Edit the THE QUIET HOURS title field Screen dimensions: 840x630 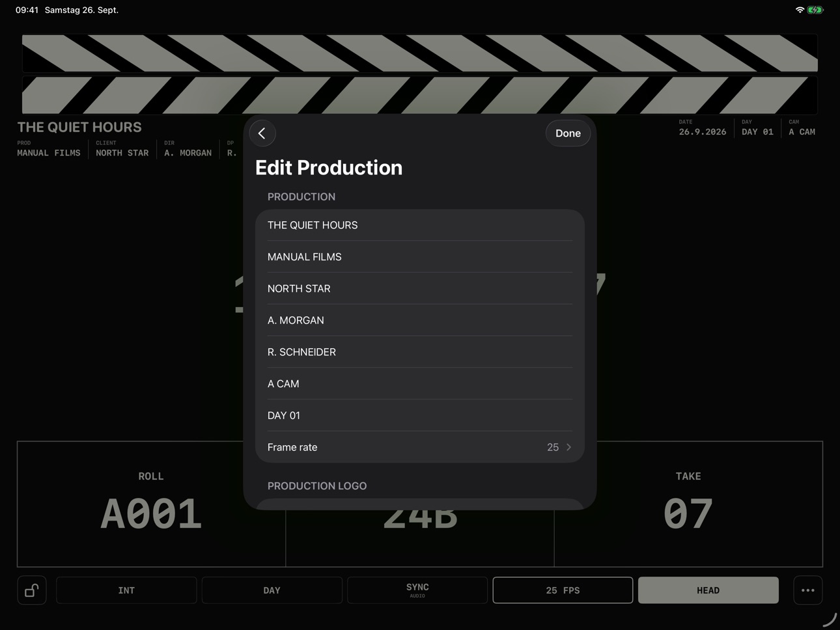coord(420,225)
